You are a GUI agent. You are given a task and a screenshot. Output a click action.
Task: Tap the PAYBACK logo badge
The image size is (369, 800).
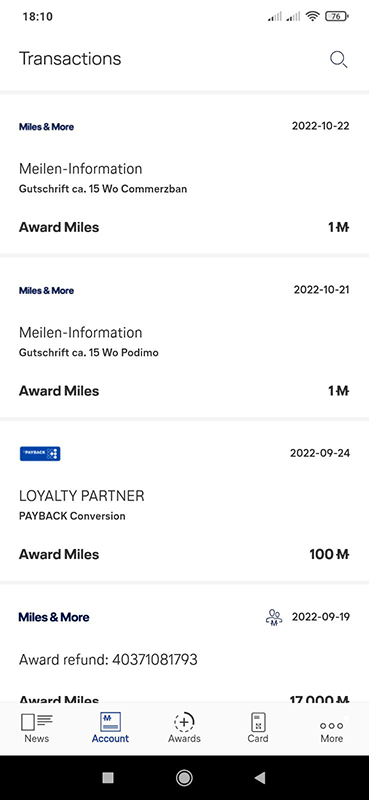pyautogui.click(x=40, y=454)
